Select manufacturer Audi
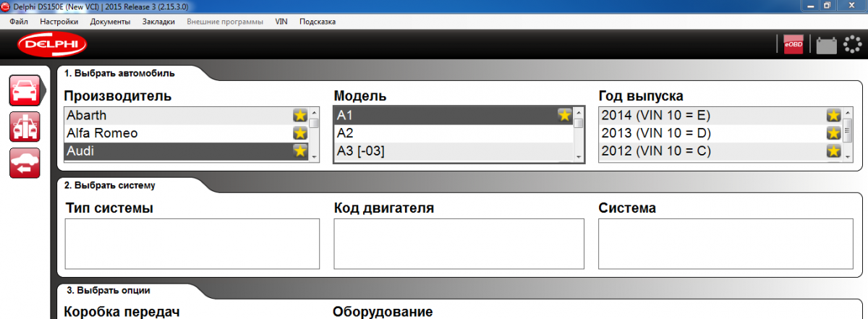This screenshot has width=868, height=319. tap(187, 151)
